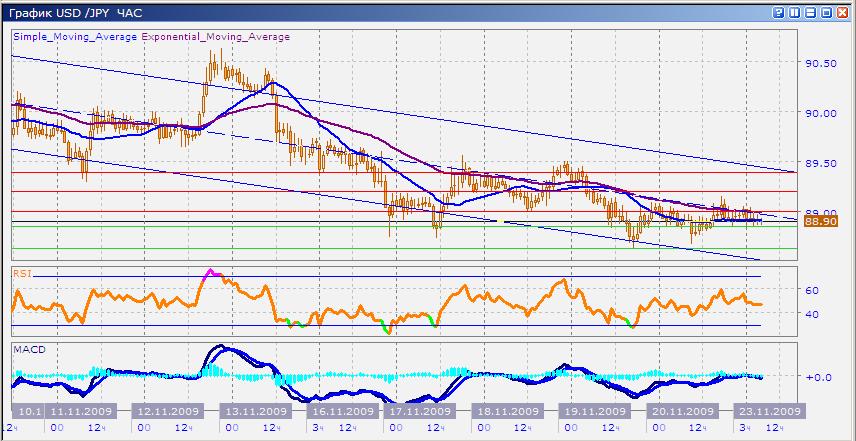
Task: Click the RSI level 60 label
Action: 812,290
